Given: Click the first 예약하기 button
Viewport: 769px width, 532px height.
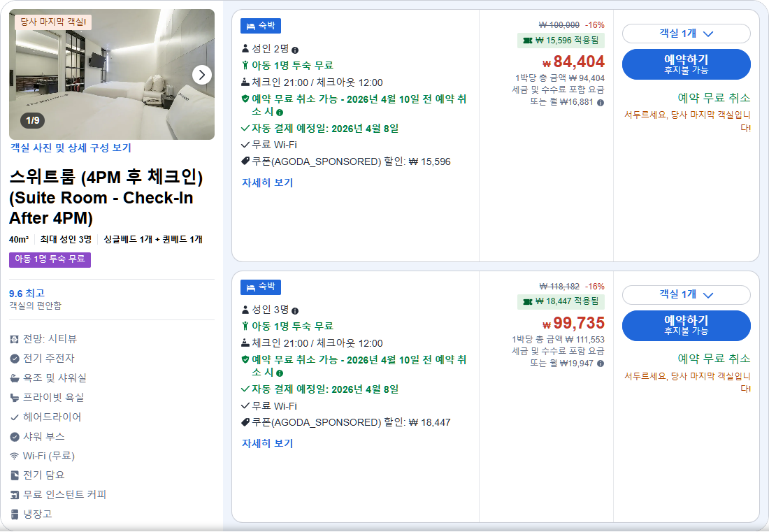Looking at the screenshot, I should (x=687, y=63).
